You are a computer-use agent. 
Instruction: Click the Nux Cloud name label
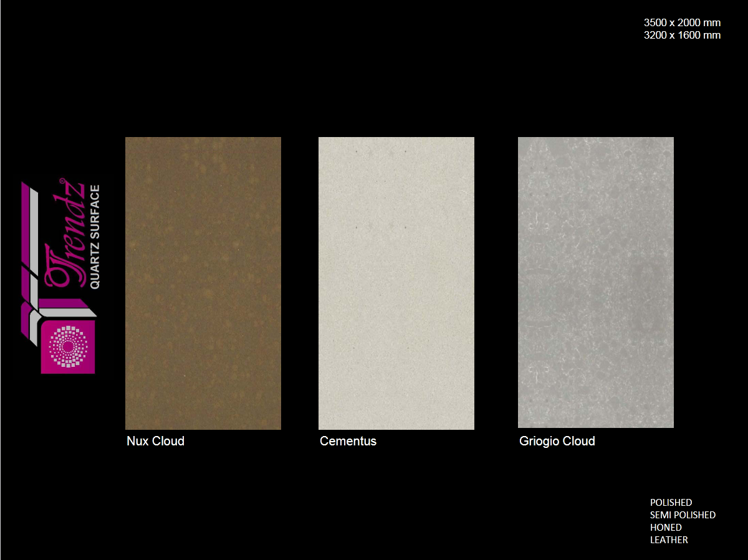click(x=156, y=441)
